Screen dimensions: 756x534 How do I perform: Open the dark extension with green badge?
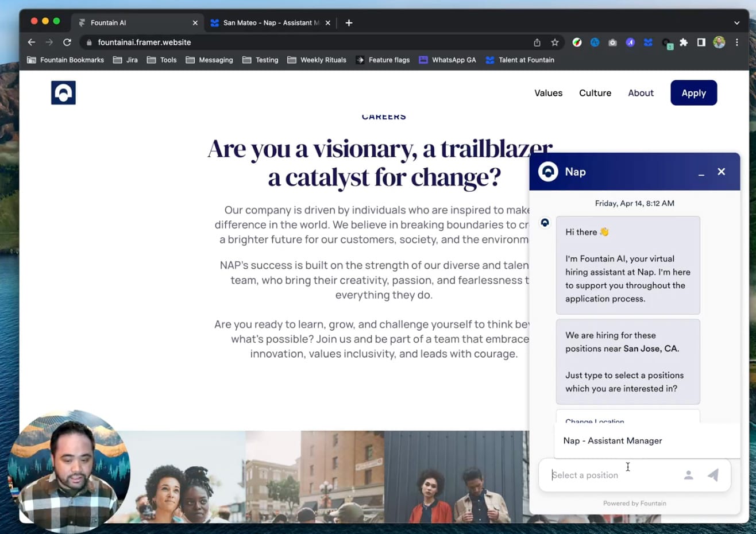[666, 43]
